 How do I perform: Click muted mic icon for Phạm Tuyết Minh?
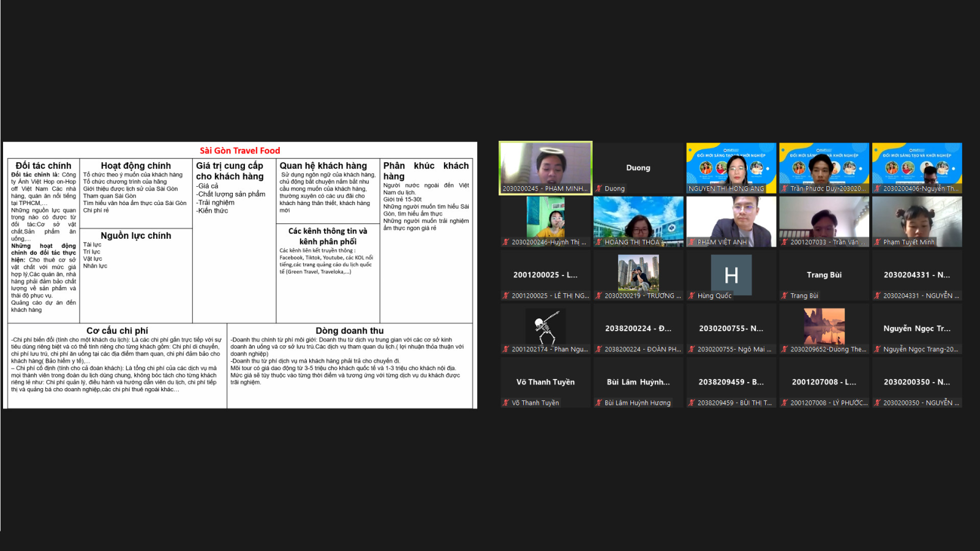878,242
